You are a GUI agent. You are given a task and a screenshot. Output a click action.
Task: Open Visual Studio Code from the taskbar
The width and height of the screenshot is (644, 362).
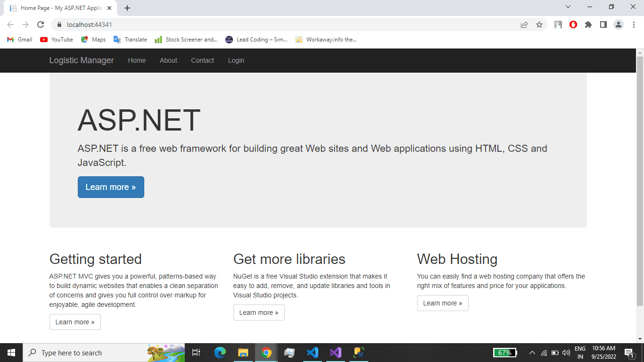coord(313,353)
